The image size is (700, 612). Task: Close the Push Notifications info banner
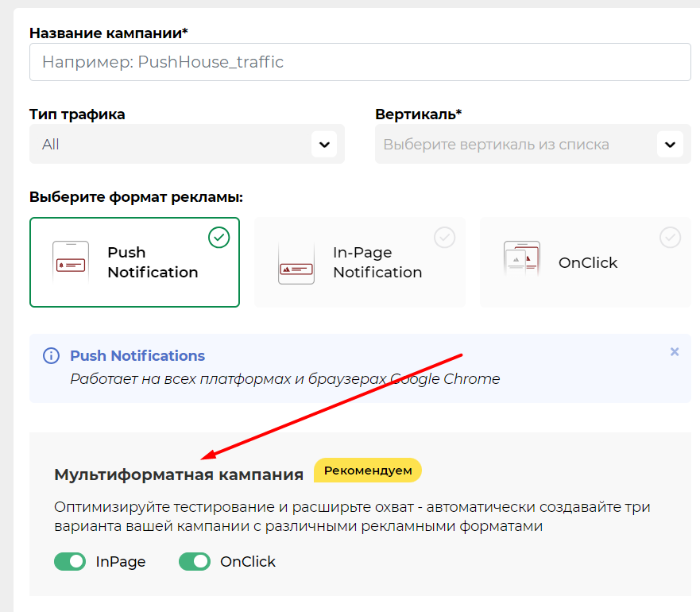point(675,351)
